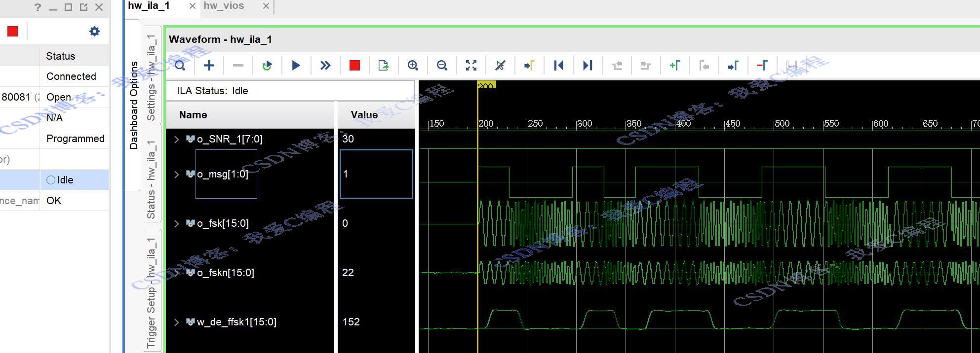
Task: Click the Status column header in hardware panel
Action: tap(75, 56)
